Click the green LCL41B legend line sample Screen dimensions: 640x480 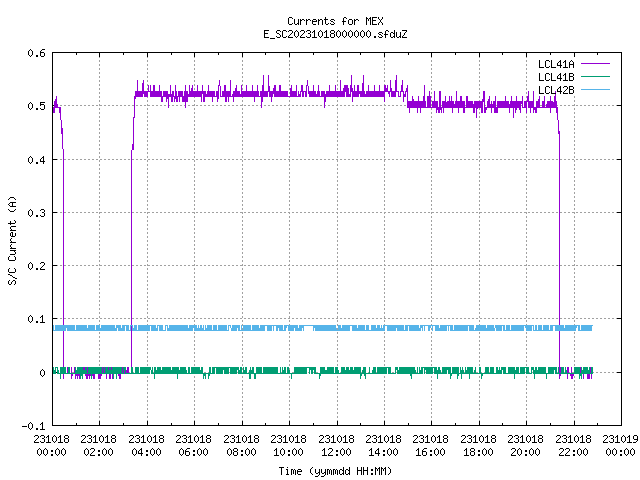point(595,76)
